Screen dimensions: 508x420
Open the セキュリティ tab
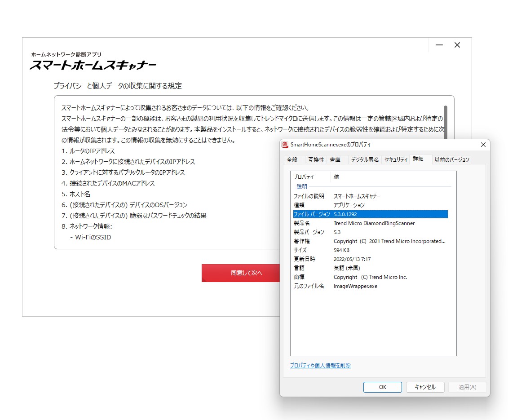click(x=395, y=159)
